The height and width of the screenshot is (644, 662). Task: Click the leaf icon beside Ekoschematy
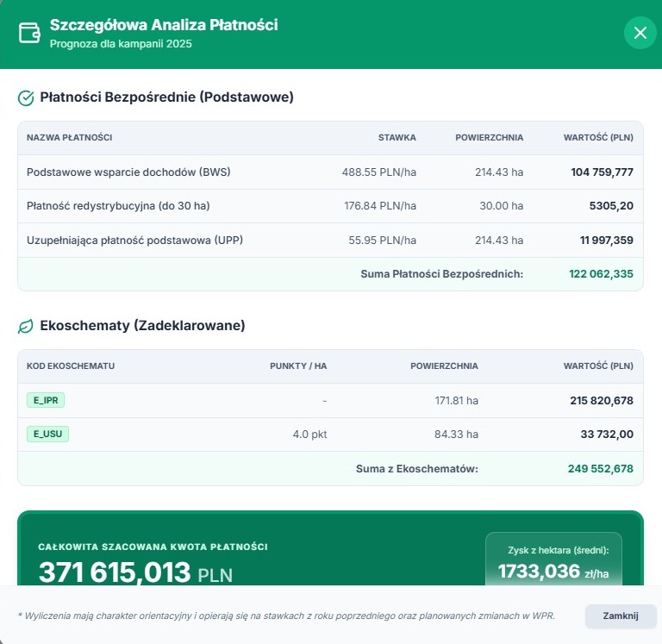[26, 327]
